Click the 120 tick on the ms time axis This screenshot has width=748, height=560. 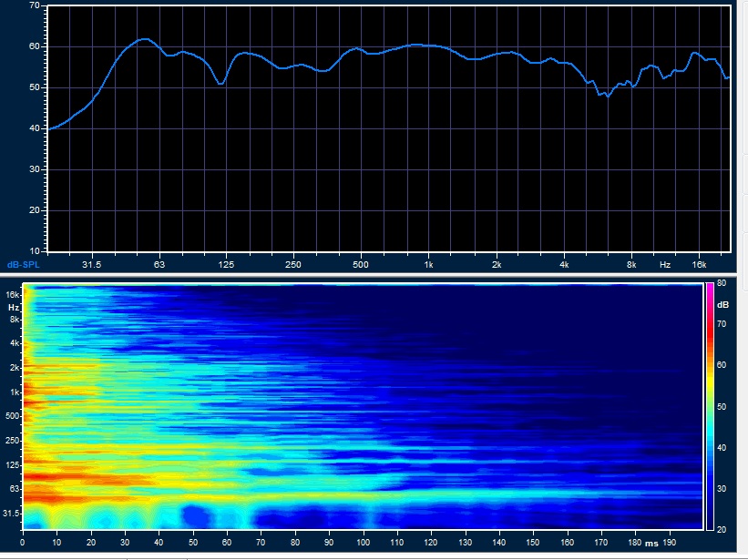(x=431, y=543)
